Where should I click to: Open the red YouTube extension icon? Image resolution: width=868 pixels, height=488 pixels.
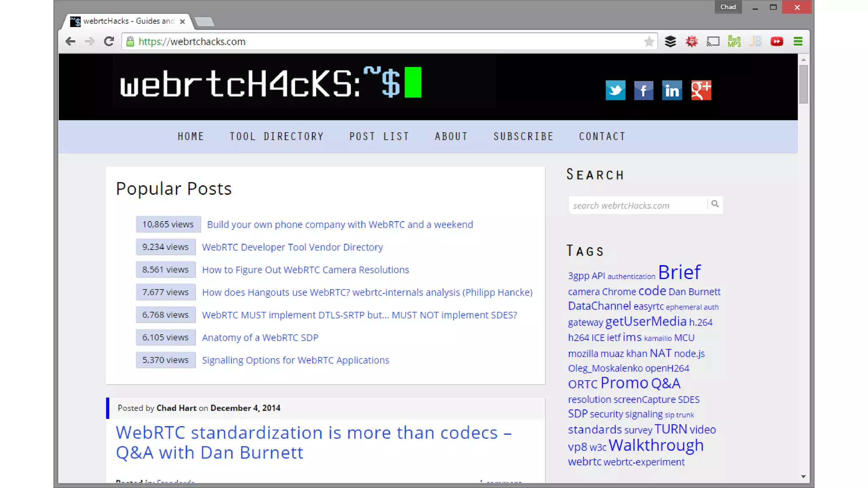[x=777, y=42]
